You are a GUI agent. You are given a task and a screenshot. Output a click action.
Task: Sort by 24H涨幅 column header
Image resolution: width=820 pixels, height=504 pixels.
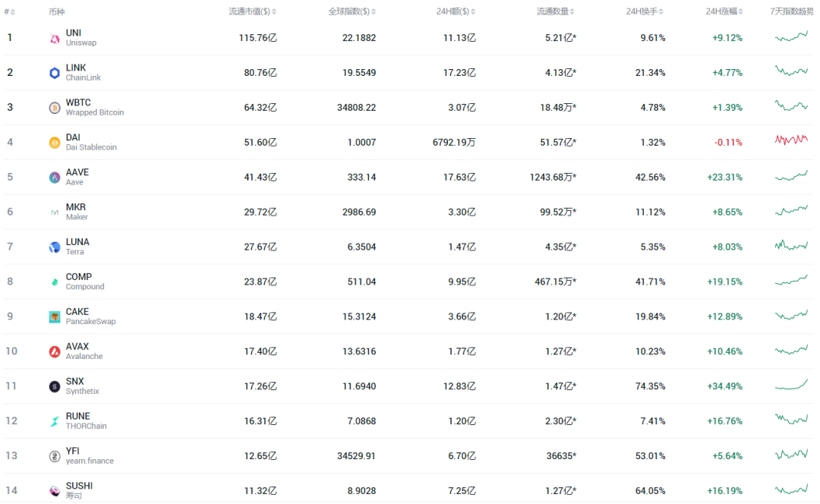[x=724, y=11]
